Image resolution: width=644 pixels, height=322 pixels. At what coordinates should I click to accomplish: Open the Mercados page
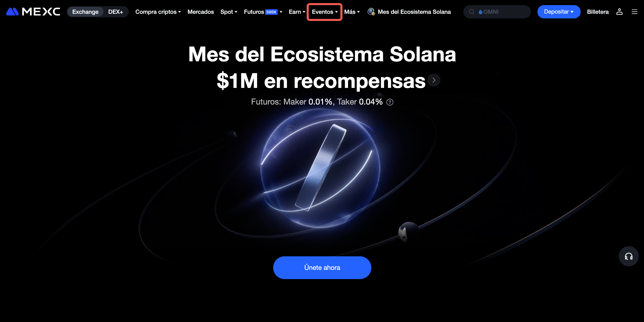[201, 12]
